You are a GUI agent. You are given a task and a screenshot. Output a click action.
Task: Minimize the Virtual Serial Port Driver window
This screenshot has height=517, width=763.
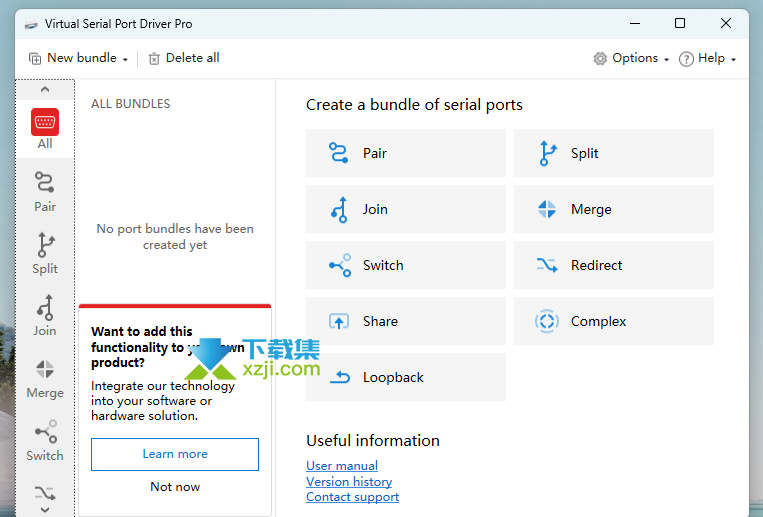pyautogui.click(x=635, y=23)
